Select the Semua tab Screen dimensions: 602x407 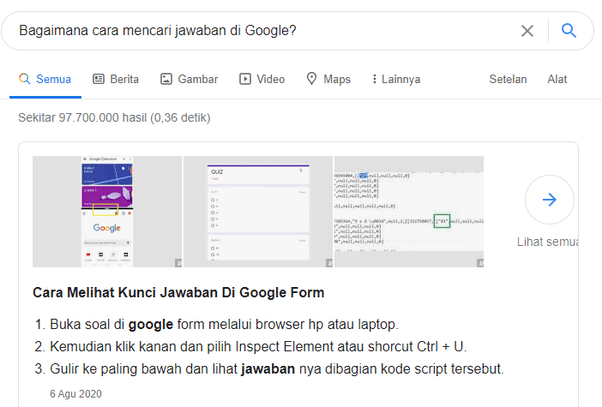(x=45, y=79)
